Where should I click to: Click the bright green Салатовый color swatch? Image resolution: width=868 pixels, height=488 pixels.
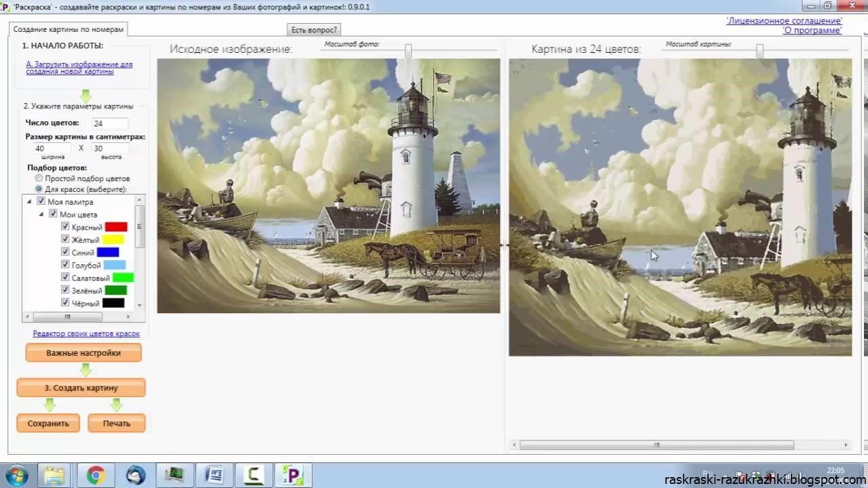point(123,277)
